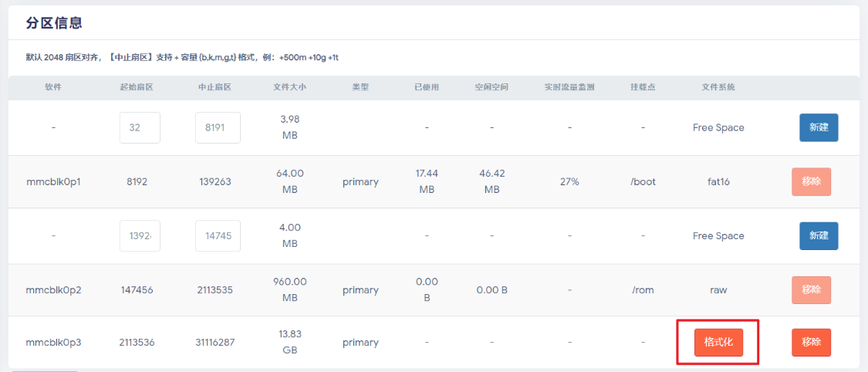The height and width of the screenshot is (372, 868).
Task: Format mmcblk0p3 using the 格式化 button
Action: click(x=718, y=343)
